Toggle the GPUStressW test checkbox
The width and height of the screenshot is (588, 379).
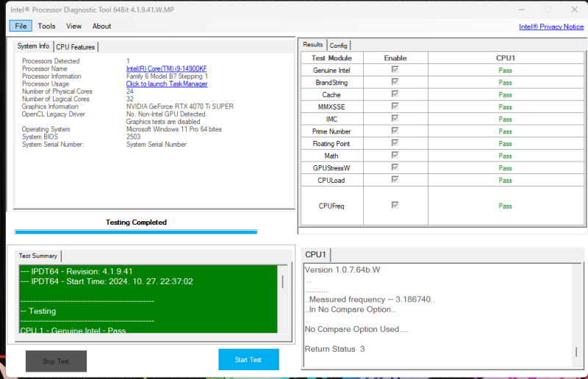click(395, 167)
